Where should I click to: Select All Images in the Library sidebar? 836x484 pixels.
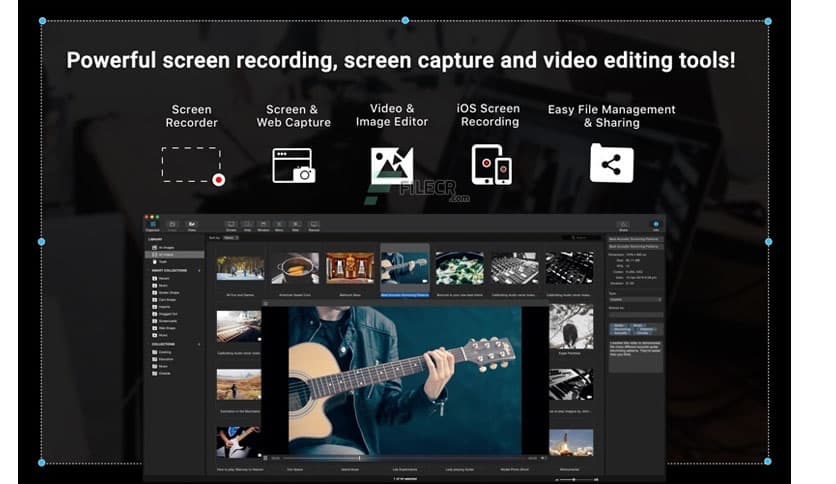(x=164, y=247)
